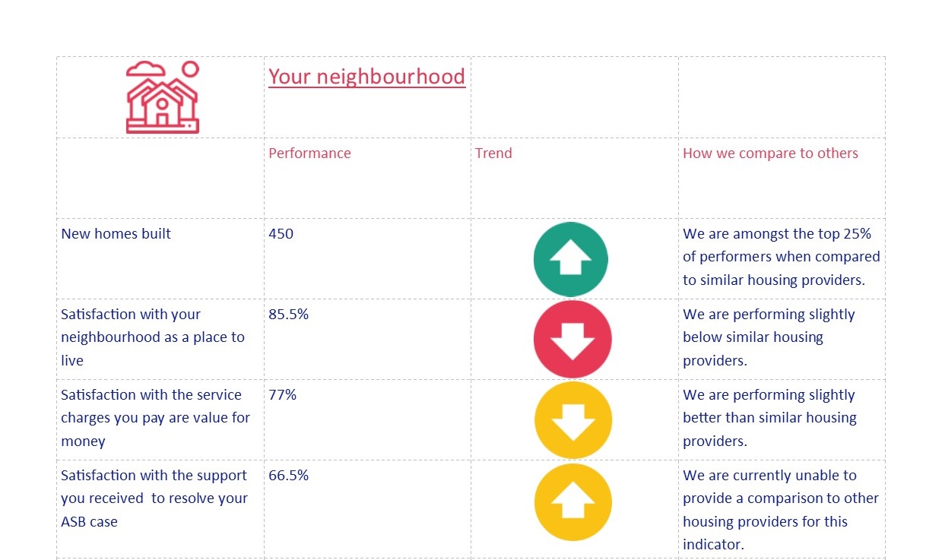Click the 66.5% performance value
942x560 pixels.
tap(288, 476)
